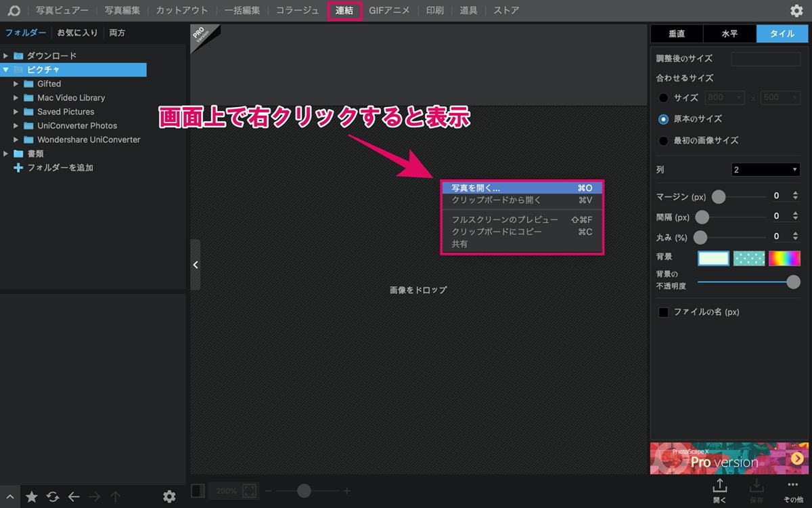Expand the Wondershare UniConverter folder

pyautogui.click(x=16, y=140)
